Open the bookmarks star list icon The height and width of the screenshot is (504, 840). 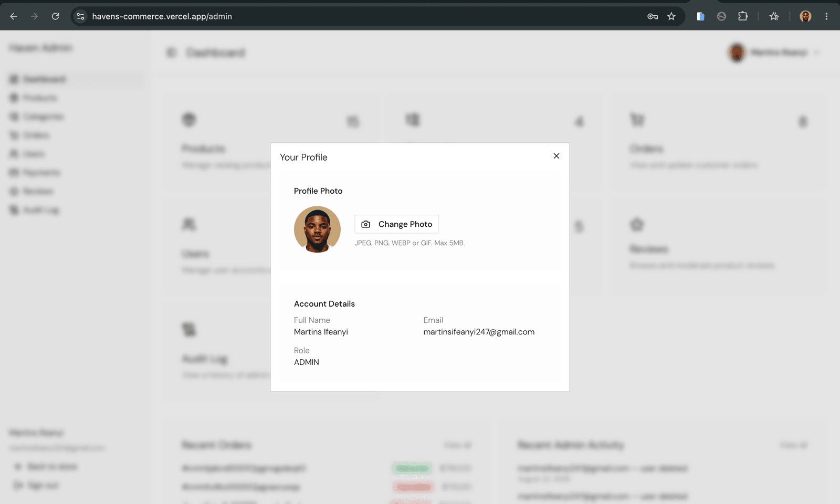[774, 16]
